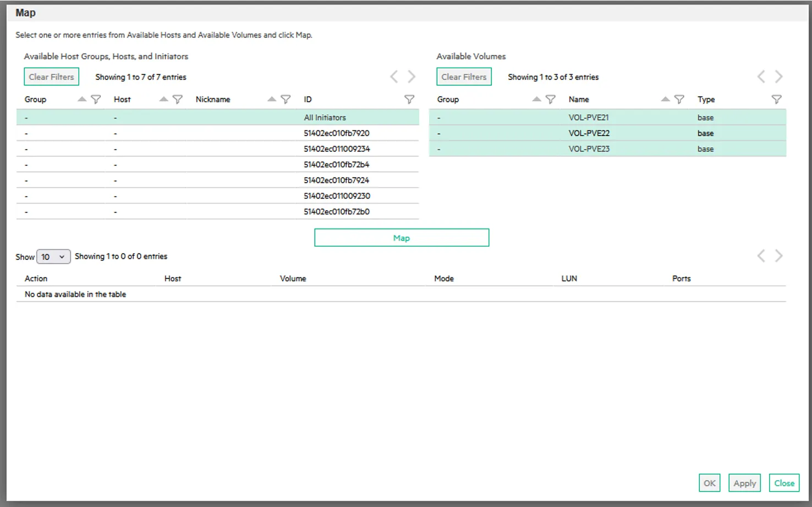This screenshot has width=812, height=507.
Task: Clear Filters for Available Volumes
Action: pos(464,77)
